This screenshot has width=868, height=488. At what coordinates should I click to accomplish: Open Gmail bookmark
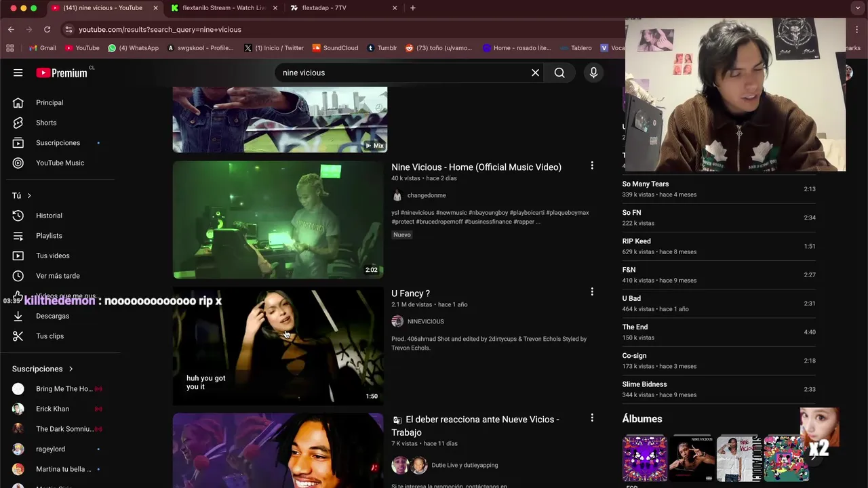tap(43, 48)
